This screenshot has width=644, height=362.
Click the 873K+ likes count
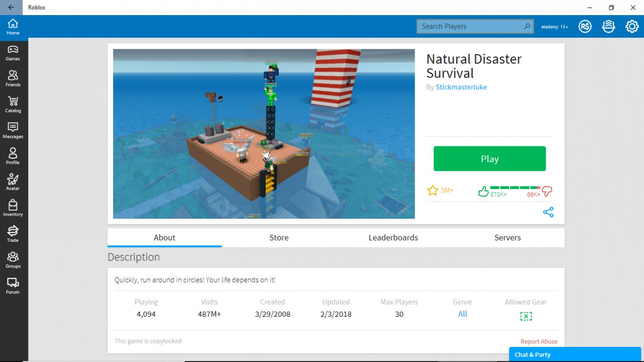(x=499, y=195)
